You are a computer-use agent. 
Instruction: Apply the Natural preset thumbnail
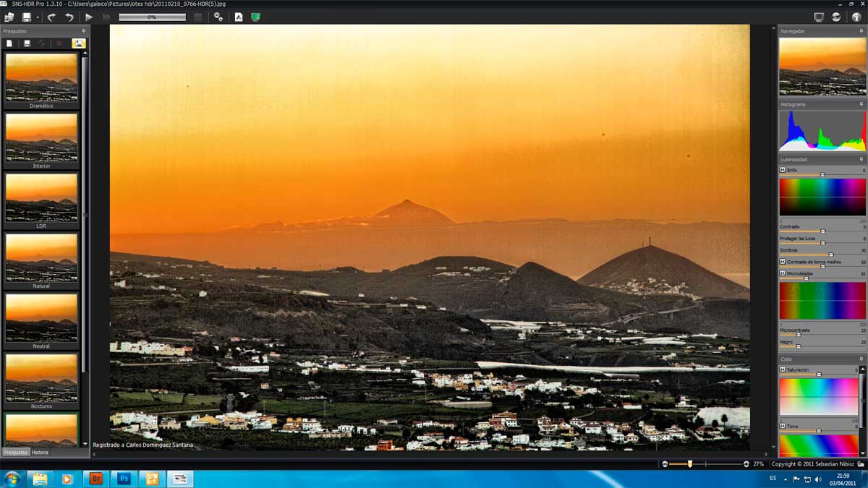(x=41, y=257)
